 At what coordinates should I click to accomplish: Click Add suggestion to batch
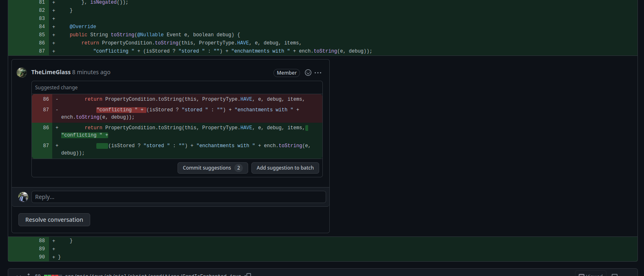coord(285,168)
